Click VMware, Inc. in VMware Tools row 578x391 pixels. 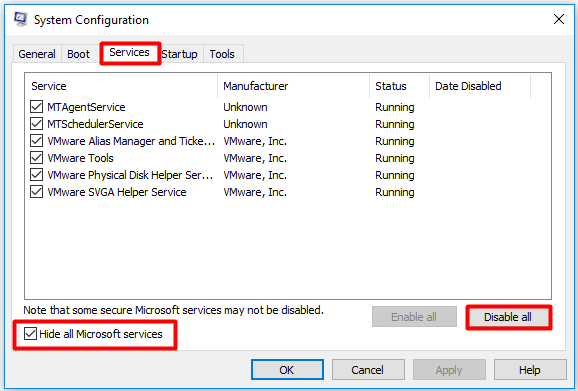[x=255, y=158]
